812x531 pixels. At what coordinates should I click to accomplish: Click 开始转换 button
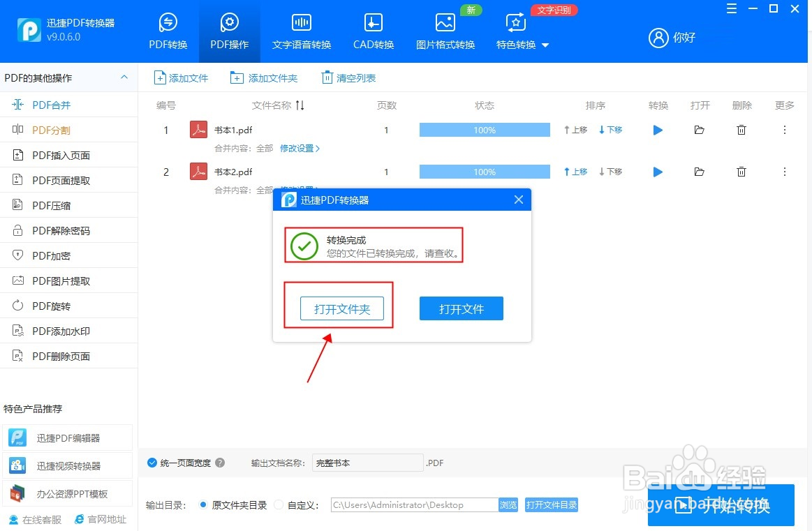pyautogui.click(x=721, y=505)
